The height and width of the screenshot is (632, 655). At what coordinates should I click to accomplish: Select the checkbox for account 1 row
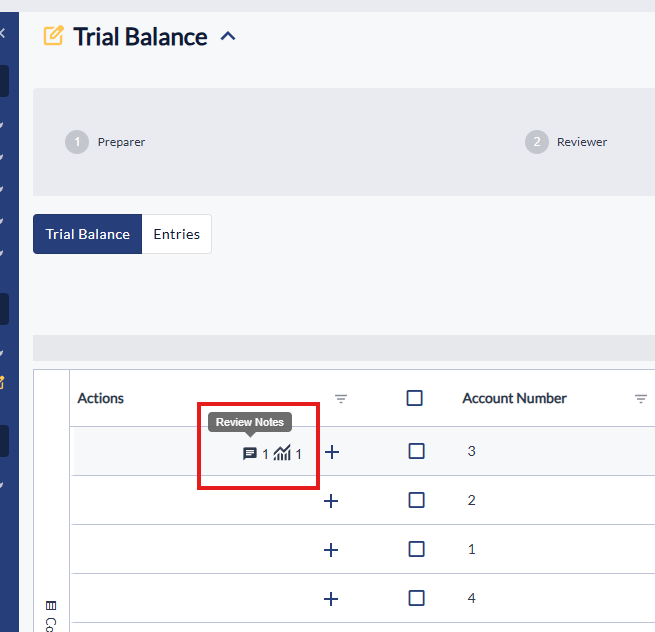[417, 549]
